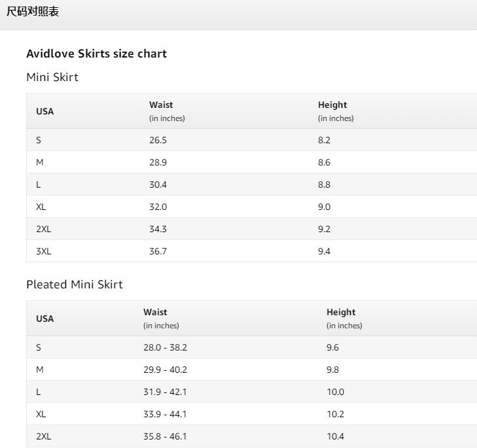Click the 9.8 height measurement

(x=332, y=370)
